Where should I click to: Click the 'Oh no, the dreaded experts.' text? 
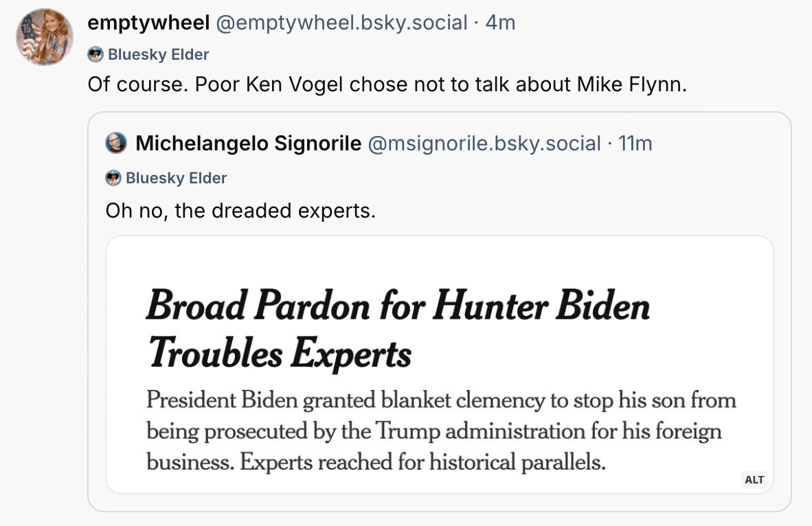(x=240, y=209)
